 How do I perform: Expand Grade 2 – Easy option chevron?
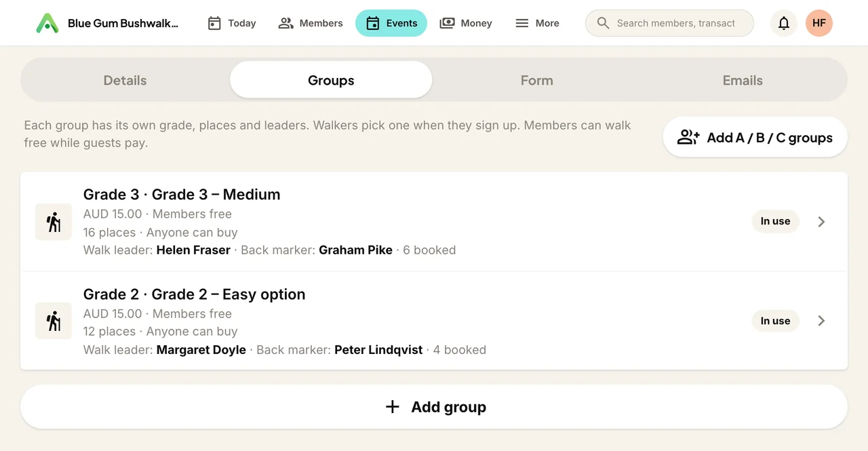pyautogui.click(x=821, y=321)
